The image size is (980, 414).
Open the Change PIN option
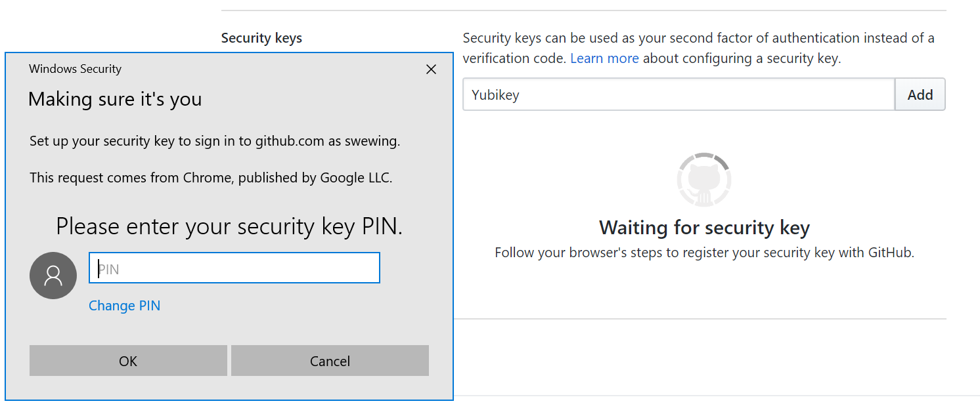[124, 306]
